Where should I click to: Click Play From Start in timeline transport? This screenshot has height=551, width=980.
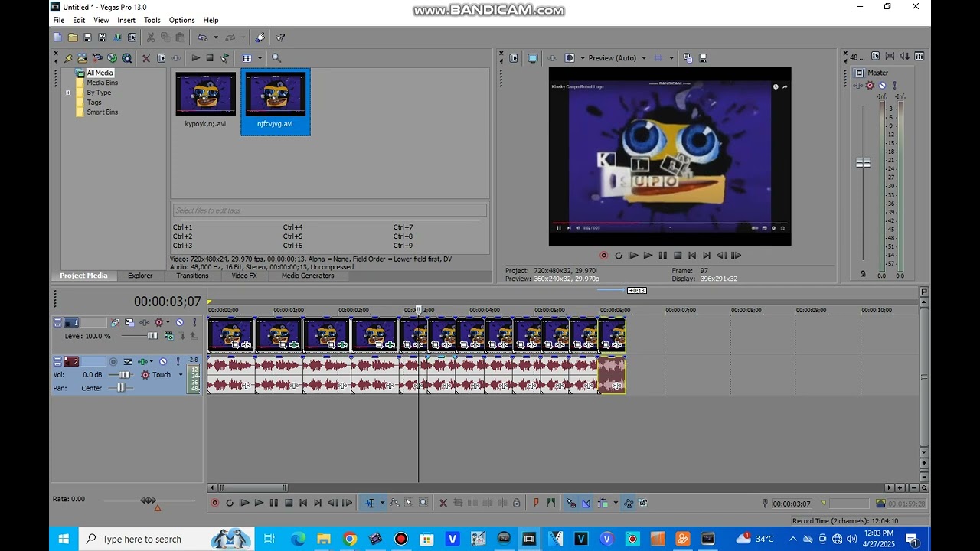[x=244, y=503]
